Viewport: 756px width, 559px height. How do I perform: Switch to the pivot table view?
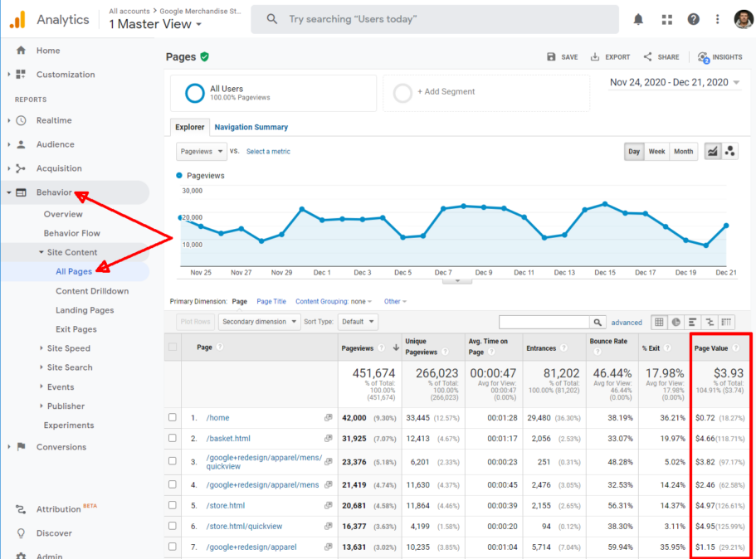(x=724, y=322)
